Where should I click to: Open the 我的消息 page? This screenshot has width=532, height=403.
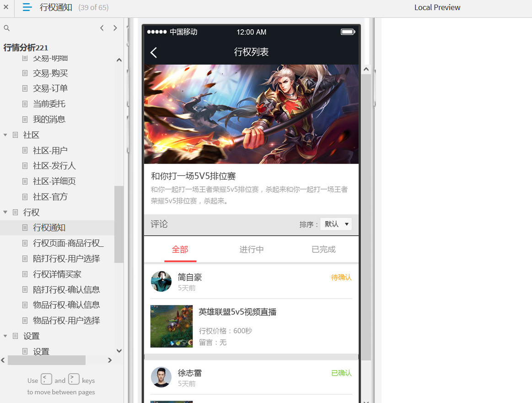(49, 119)
